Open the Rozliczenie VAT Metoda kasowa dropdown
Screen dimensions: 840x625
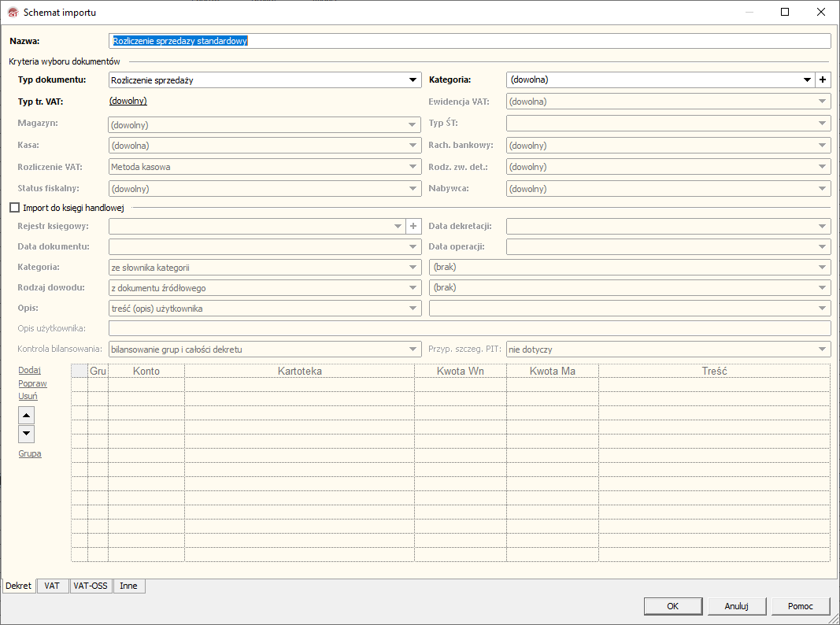(265, 167)
